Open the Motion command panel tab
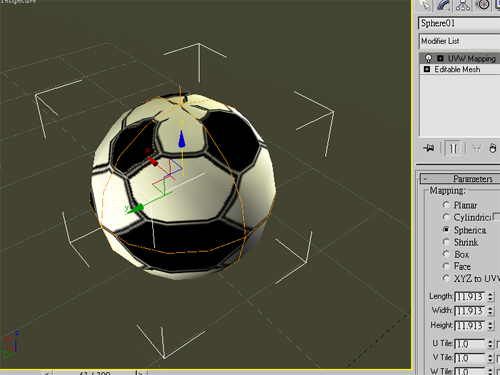This screenshot has height=375, width=500. click(483, 5)
